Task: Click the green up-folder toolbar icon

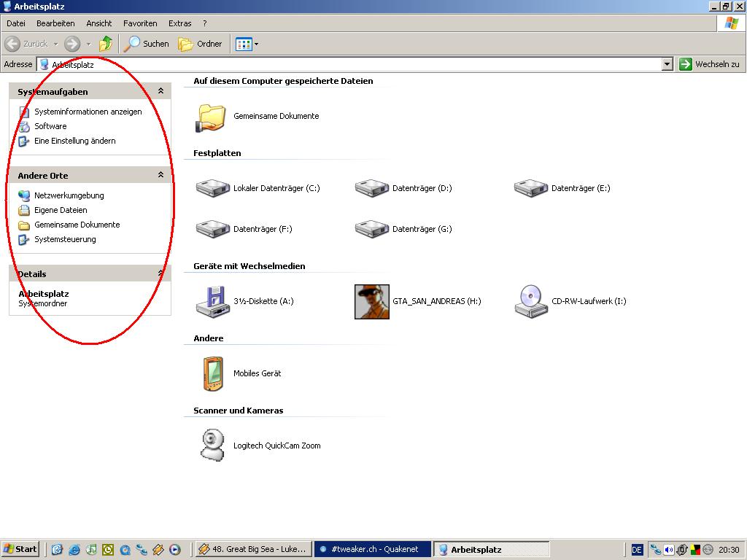Action: 107,44
